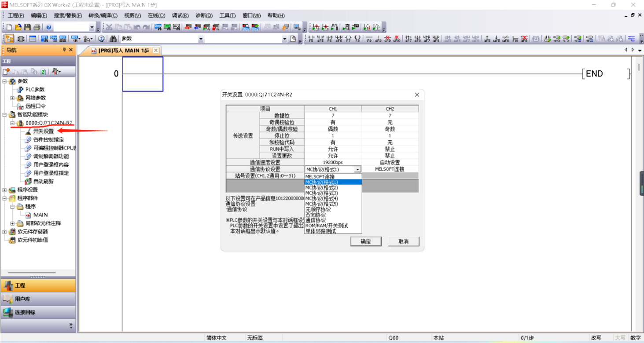Click the Read from PLC blue arrow icon
This screenshot has width=644, height=343.
[197, 27]
